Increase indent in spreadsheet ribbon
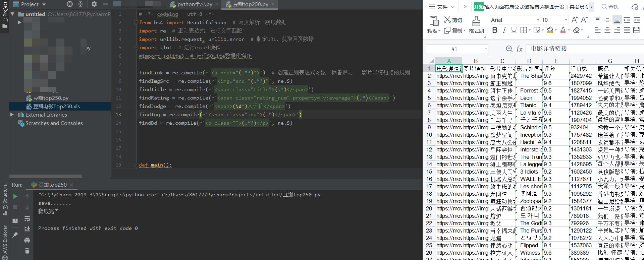Image resolution: width=644 pixels, height=260 pixels. 637,20
